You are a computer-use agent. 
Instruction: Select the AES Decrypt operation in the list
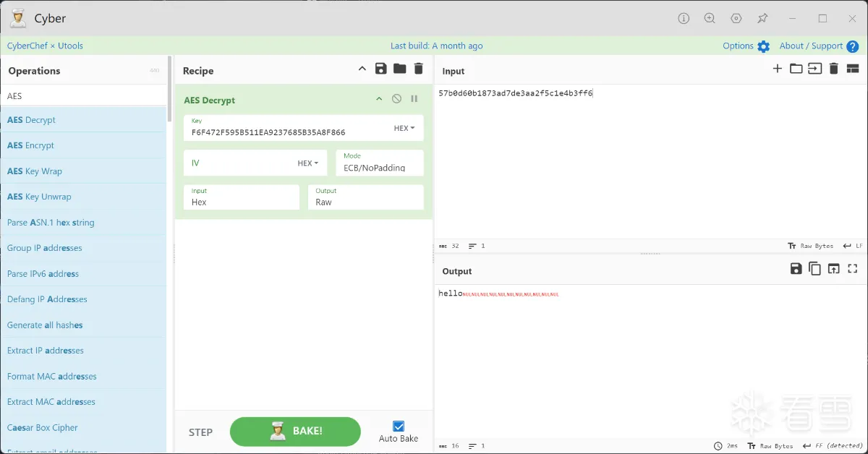tap(83, 120)
